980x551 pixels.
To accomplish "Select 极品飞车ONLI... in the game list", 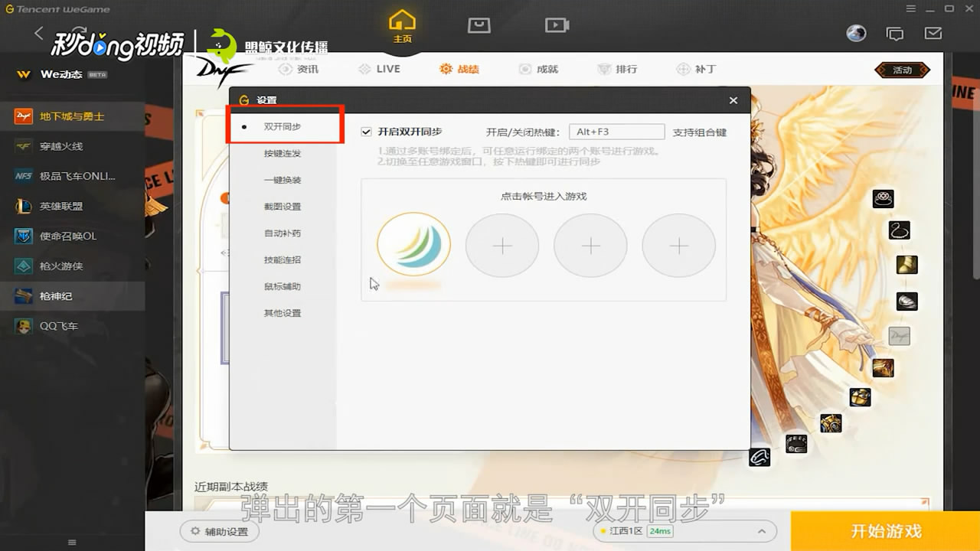I will coord(72,176).
